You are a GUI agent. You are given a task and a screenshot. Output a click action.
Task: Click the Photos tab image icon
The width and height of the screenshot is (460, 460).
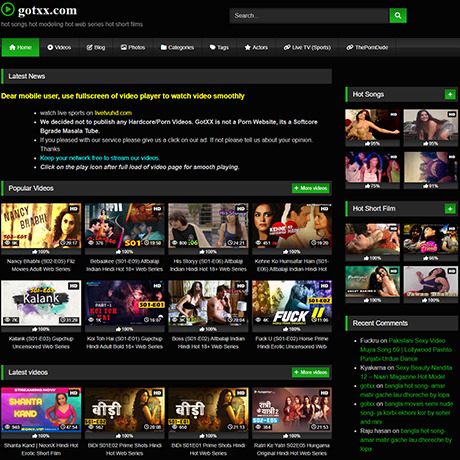(x=124, y=47)
